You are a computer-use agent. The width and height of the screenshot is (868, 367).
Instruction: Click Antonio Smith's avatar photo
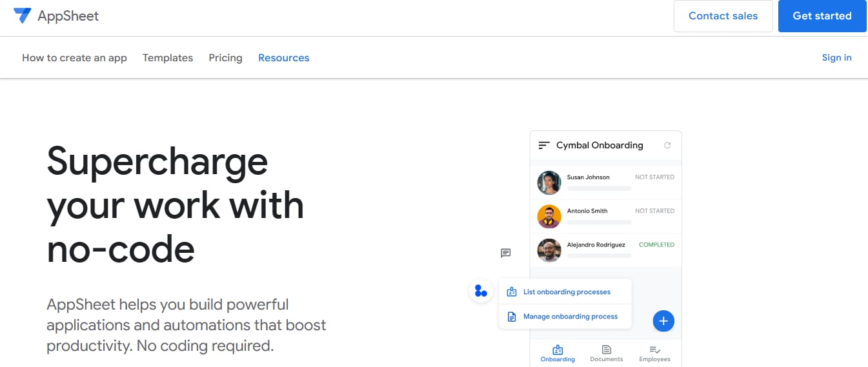pyautogui.click(x=549, y=216)
